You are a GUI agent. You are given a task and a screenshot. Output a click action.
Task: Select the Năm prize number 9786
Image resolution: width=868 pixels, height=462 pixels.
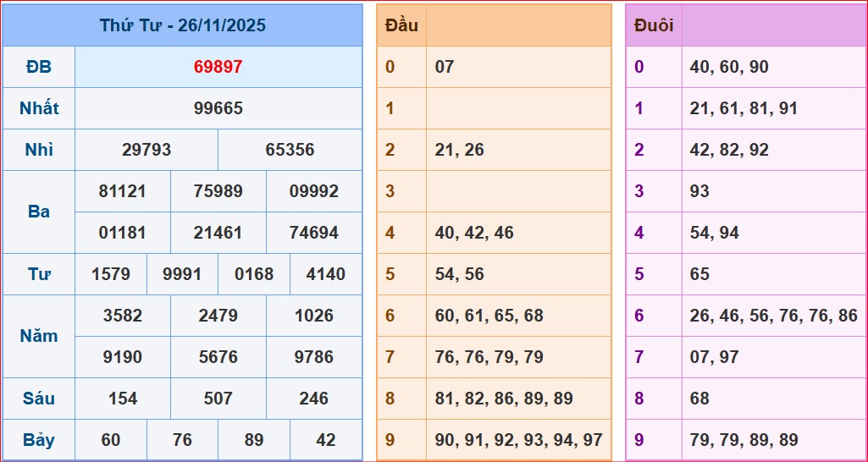click(x=314, y=357)
